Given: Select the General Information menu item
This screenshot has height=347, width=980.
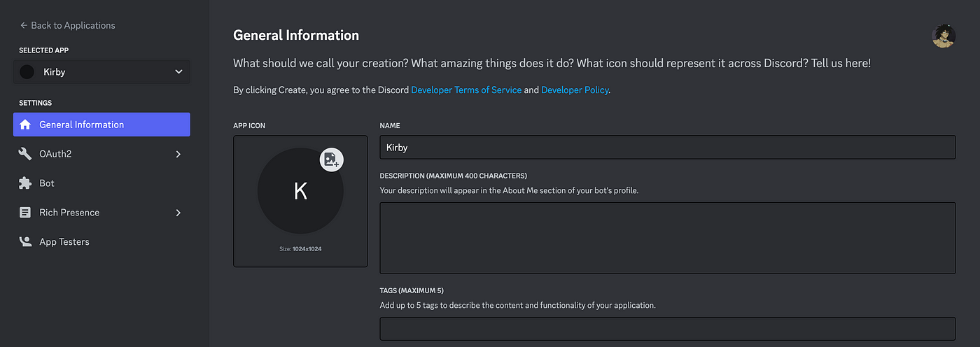Looking at the screenshot, I should (x=101, y=125).
